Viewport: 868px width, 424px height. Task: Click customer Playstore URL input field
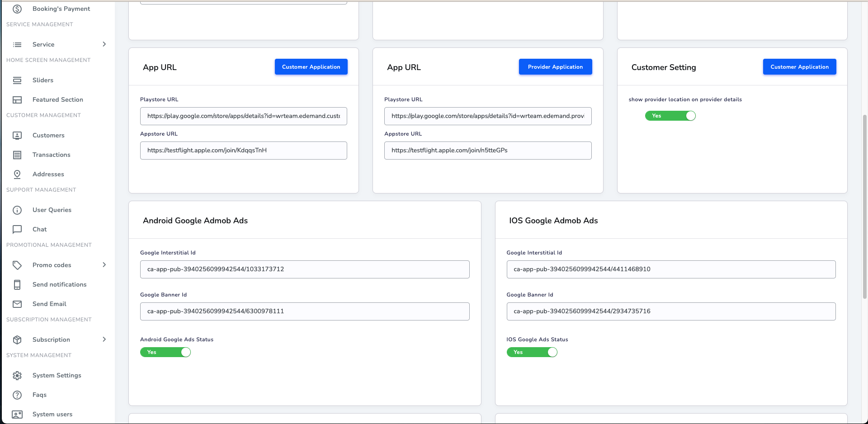coord(244,116)
